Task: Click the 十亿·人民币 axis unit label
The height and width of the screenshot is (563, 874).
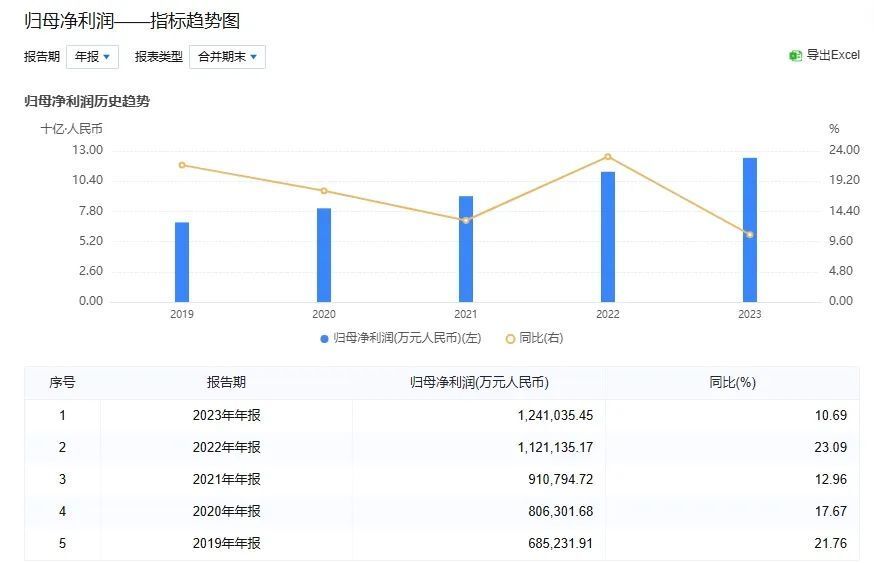Action: pos(71,129)
